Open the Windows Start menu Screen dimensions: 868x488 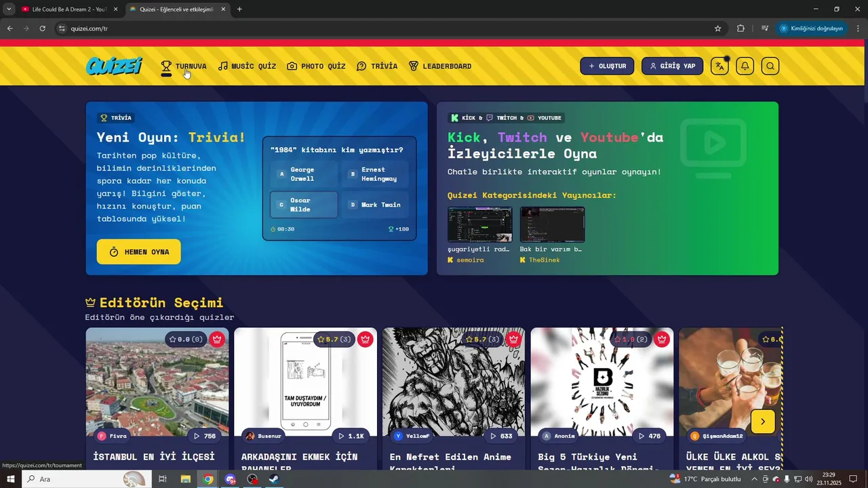(10, 479)
